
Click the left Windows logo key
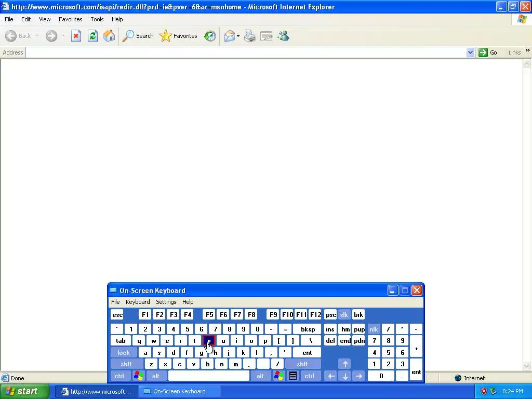[x=138, y=376]
